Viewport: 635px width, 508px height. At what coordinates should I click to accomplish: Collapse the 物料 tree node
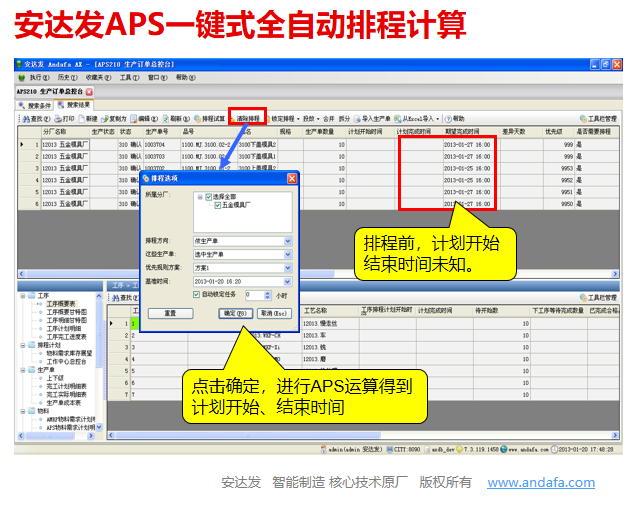[x=23, y=411]
